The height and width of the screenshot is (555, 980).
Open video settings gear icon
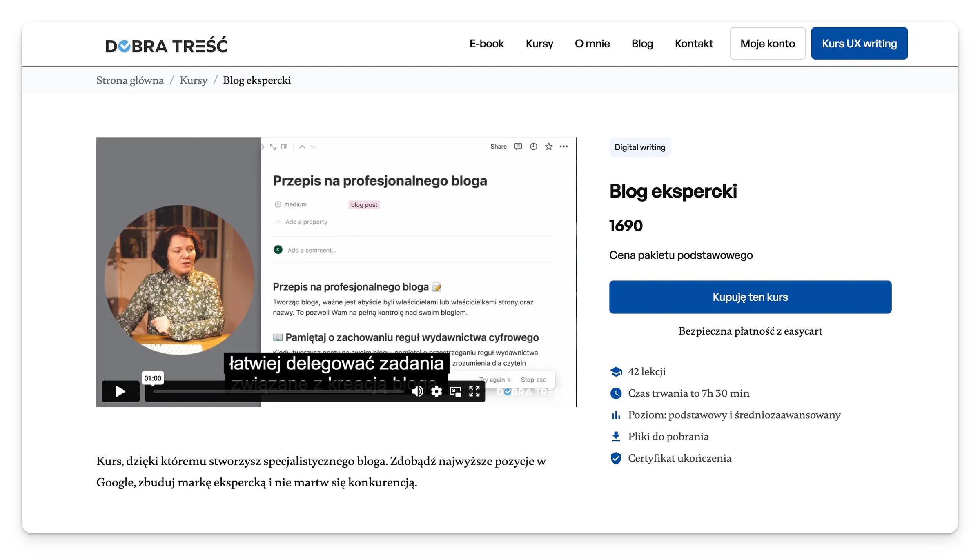(436, 391)
